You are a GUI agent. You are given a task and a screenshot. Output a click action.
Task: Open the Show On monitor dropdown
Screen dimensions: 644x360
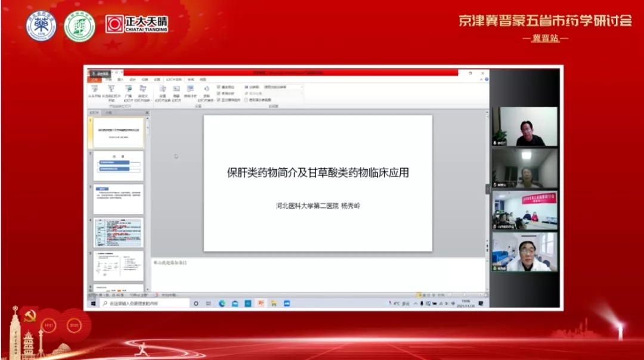[283, 94]
